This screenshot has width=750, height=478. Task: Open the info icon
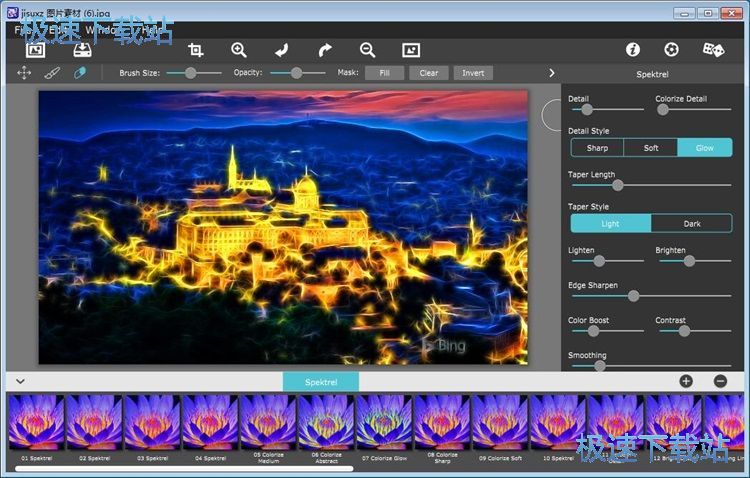point(632,49)
